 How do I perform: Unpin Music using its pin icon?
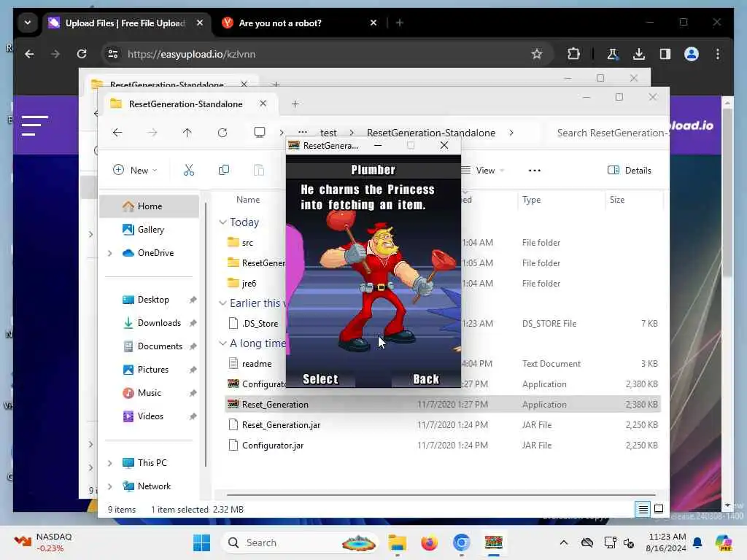(193, 393)
